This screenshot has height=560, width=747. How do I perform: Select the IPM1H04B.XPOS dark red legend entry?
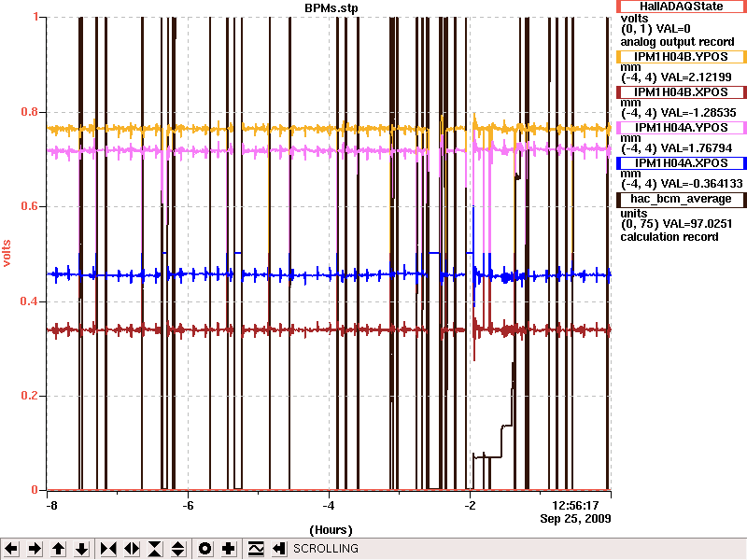(682, 91)
